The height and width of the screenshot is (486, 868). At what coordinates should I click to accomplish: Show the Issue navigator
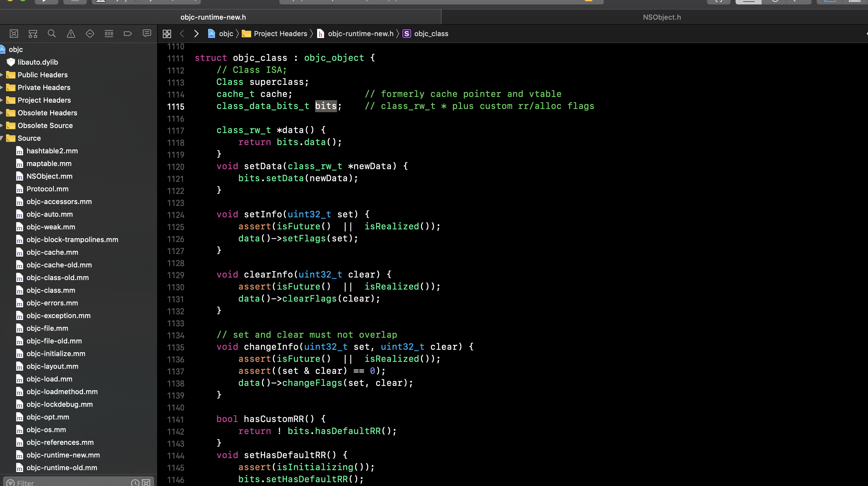71,33
